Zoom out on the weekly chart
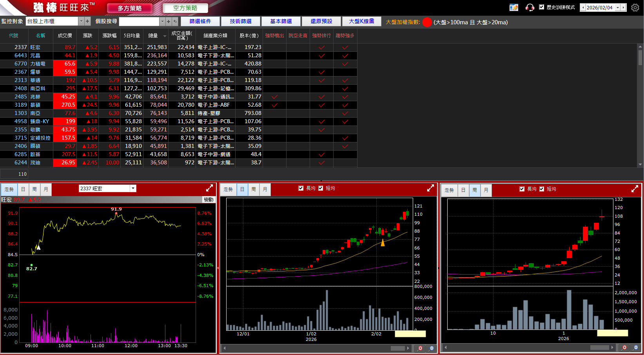 coord(635,348)
